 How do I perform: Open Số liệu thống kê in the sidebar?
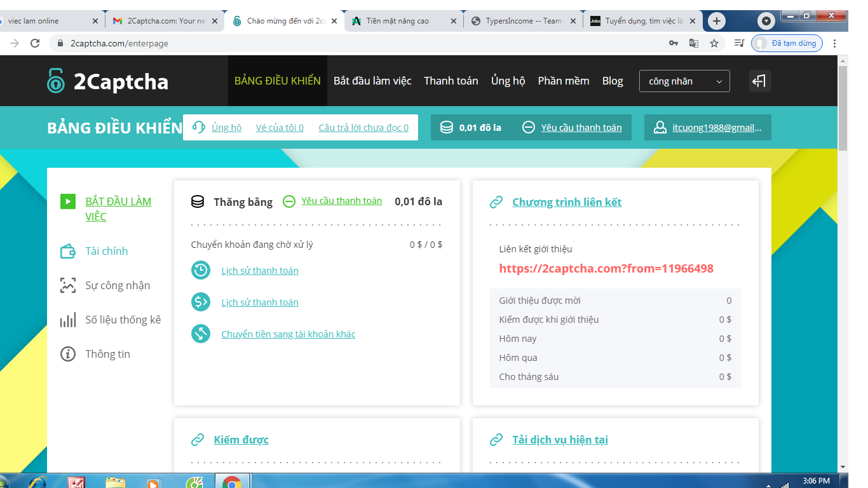pos(123,320)
